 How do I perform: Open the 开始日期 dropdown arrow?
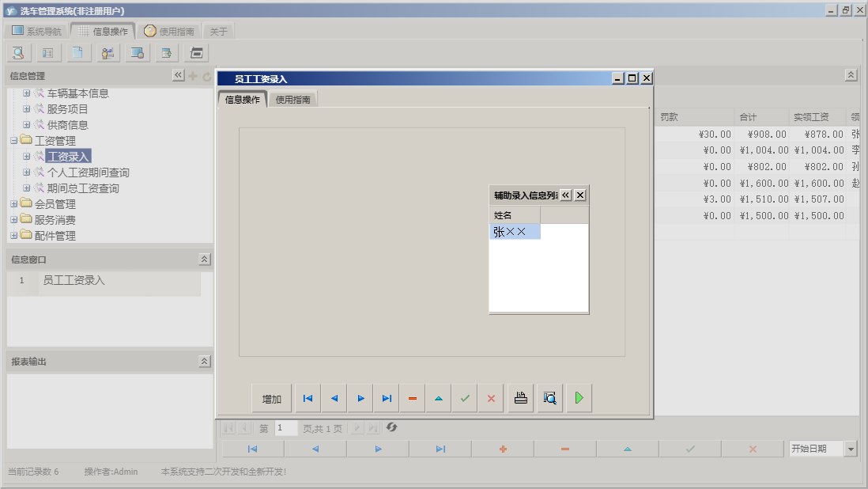pos(851,449)
